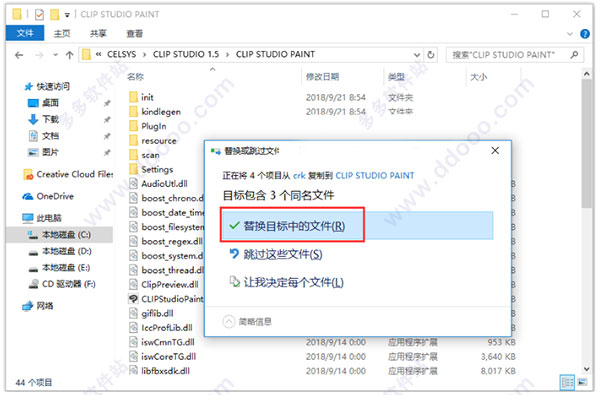600x395 pixels.
Task: Select 本地磁盘 (E:) drive
Action: [x=59, y=268]
